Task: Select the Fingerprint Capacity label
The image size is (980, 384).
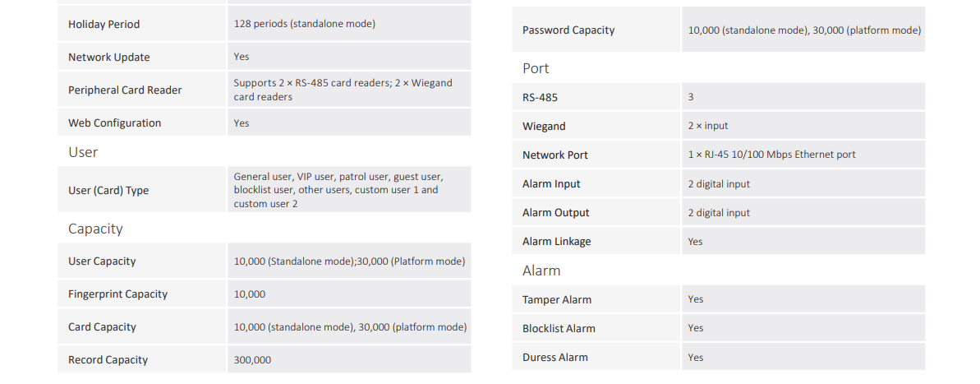Action: (x=117, y=294)
